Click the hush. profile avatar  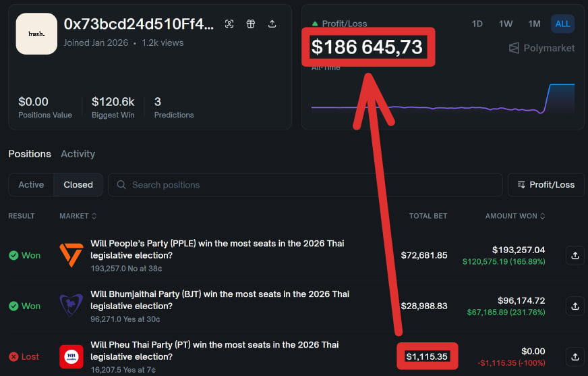point(36,34)
